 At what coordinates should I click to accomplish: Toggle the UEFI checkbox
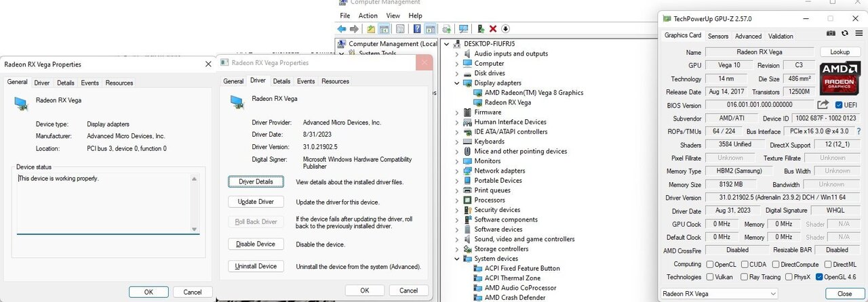[839, 105]
